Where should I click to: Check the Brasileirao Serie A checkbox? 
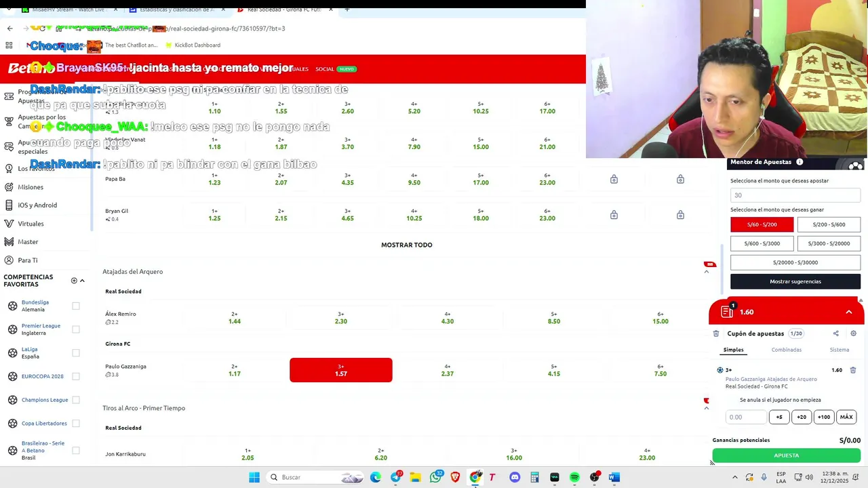pyautogui.click(x=76, y=450)
